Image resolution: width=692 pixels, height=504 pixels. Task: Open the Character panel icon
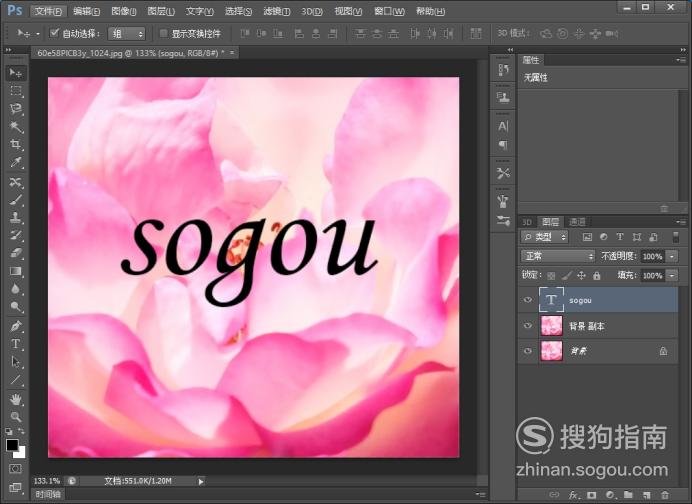point(503,126)
